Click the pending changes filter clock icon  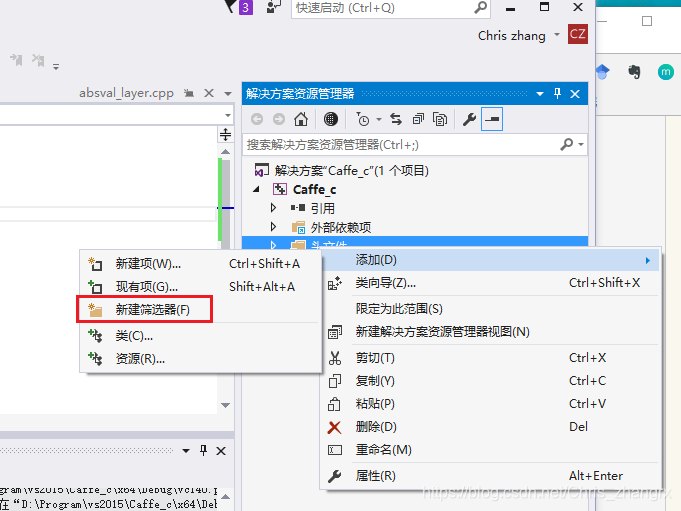pyautogui.click(x=363, y=119)
